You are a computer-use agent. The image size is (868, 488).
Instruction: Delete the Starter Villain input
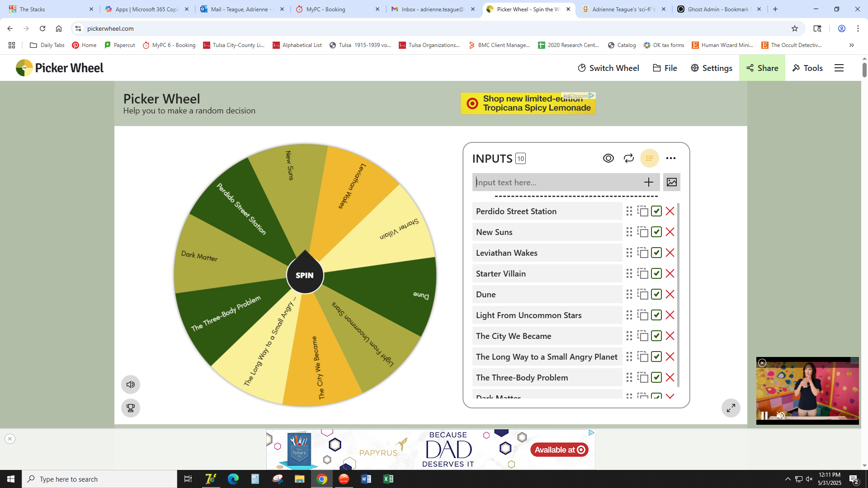click(670, 273)
